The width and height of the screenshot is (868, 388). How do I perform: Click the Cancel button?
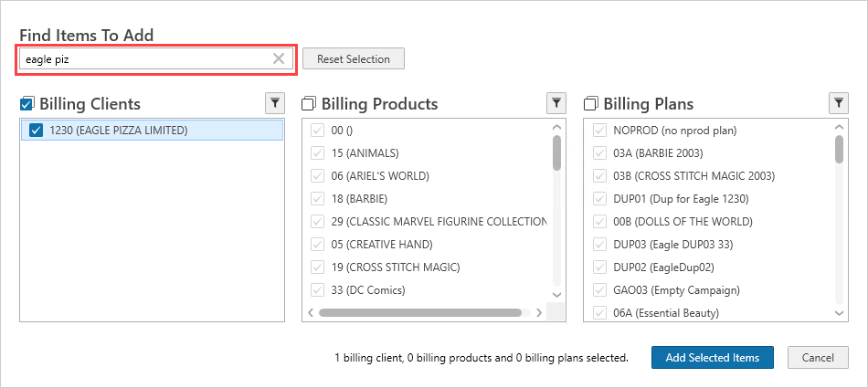[818, 358]
